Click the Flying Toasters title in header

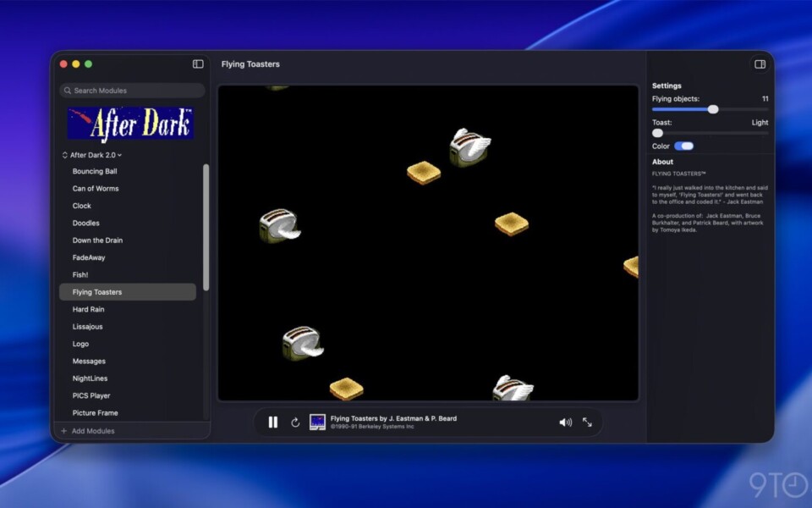250,63
